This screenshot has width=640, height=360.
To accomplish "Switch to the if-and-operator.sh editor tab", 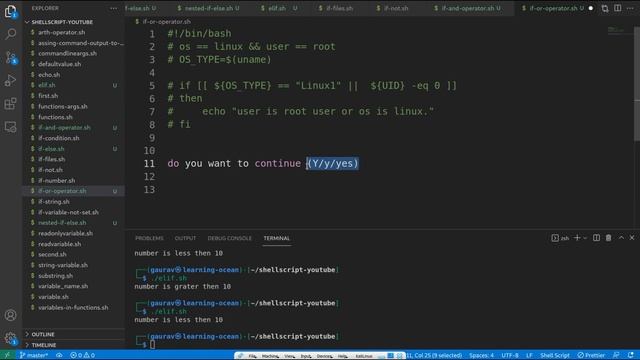I will pyautogui.click(x=468, y=8).
